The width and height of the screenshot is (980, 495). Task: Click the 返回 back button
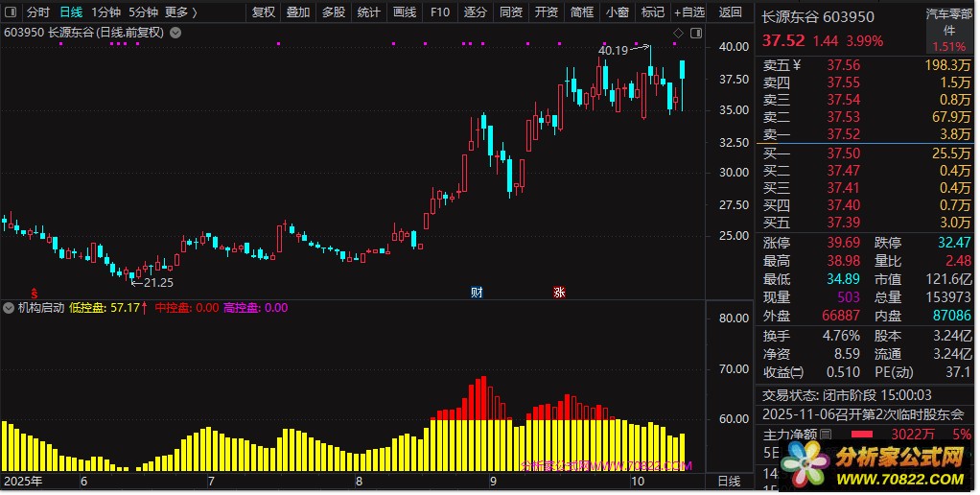730,12
